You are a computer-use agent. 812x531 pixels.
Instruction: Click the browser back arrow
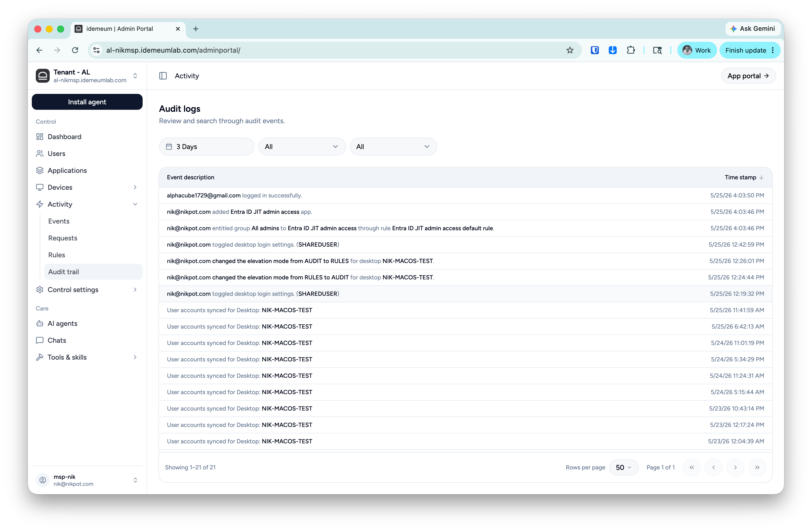click(x=40, y=50)
